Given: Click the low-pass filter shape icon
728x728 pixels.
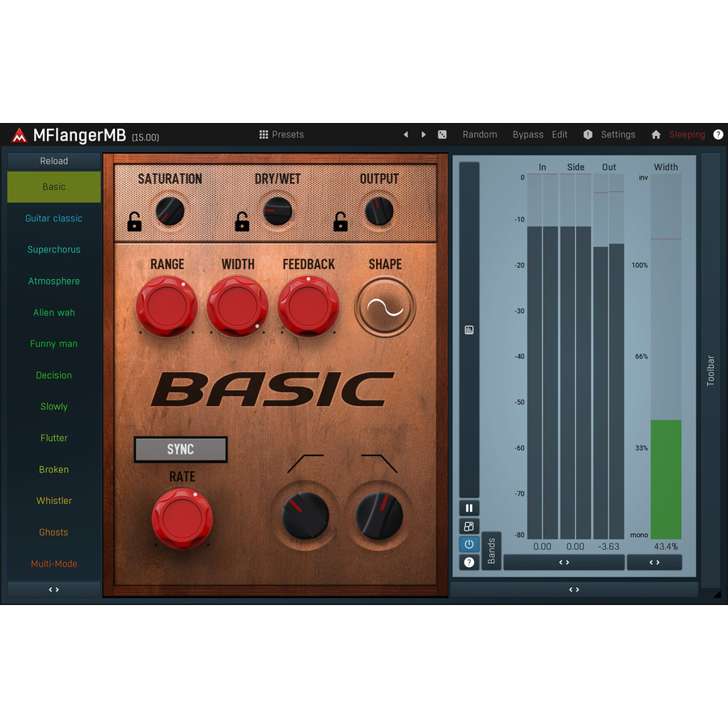Looking at the screenshot, I should [x=379, y=463].
